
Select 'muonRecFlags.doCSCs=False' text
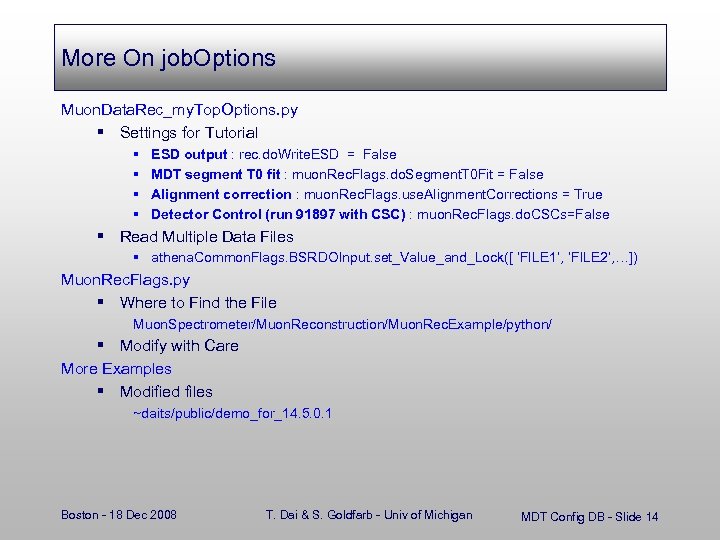pyautogui.click(x=513, y=214)
